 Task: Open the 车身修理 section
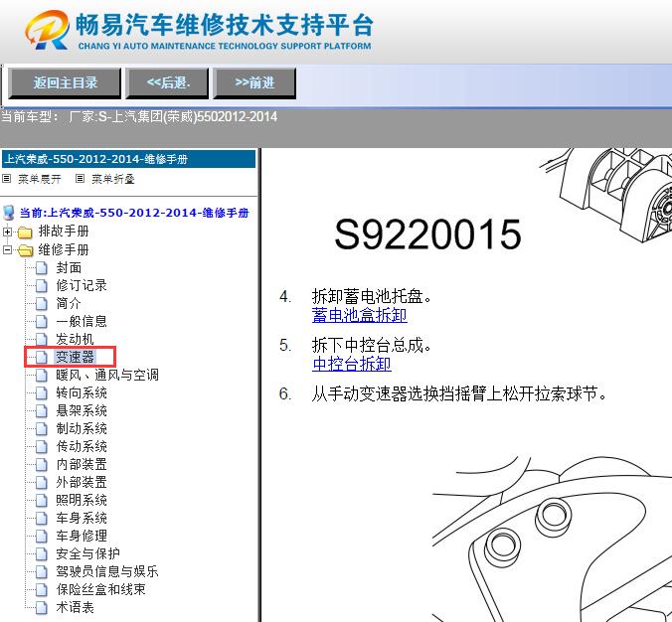(82, 536)
